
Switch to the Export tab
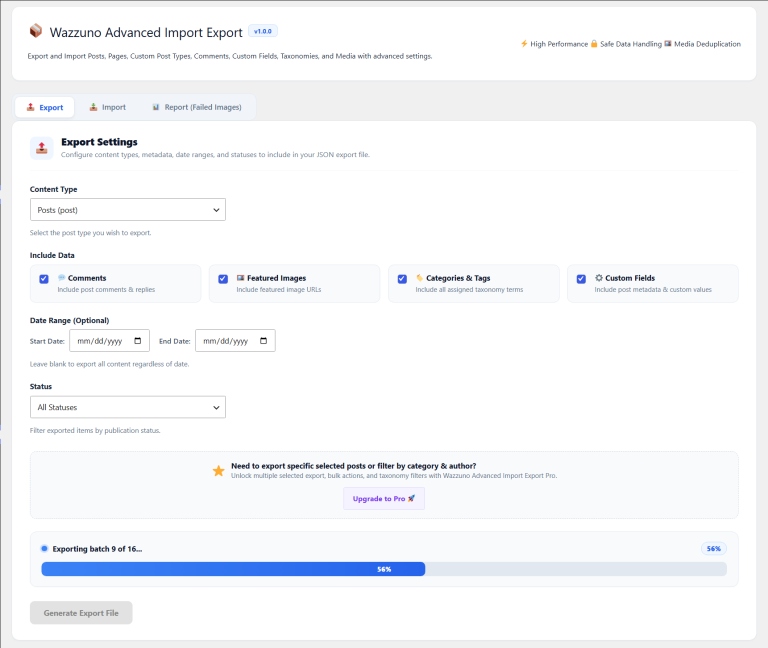pos(45,107)
